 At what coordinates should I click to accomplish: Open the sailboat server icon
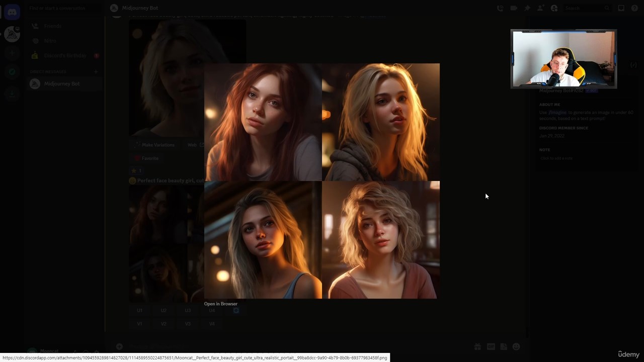click(x=12, y=34)
